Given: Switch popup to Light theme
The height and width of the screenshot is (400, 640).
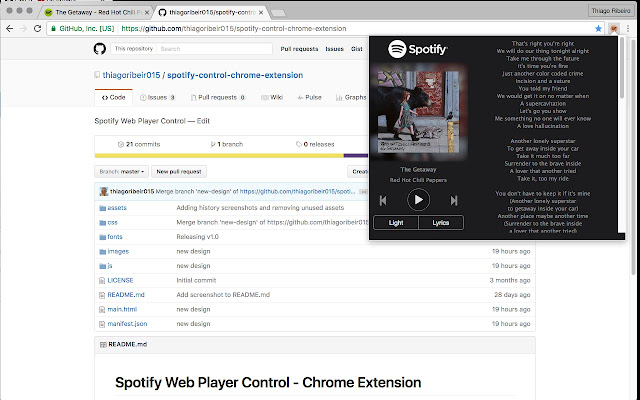Looking at the screenshot, I should pyautogui.click(x=396, y=223).
